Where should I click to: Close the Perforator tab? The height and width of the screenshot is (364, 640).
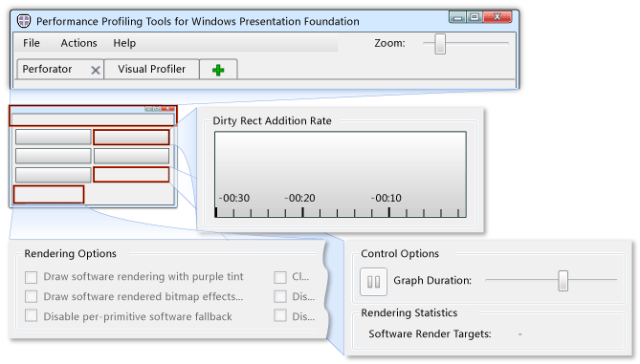pos(96,71)
